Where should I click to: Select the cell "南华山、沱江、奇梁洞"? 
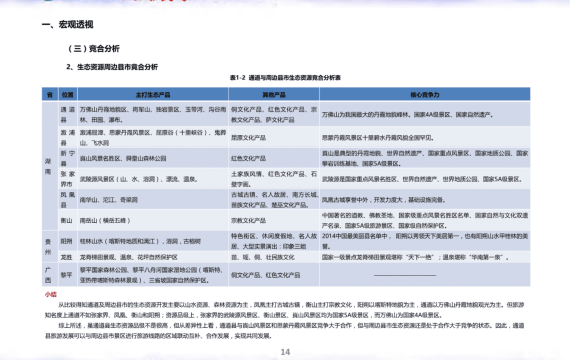[x=153, y=200]
